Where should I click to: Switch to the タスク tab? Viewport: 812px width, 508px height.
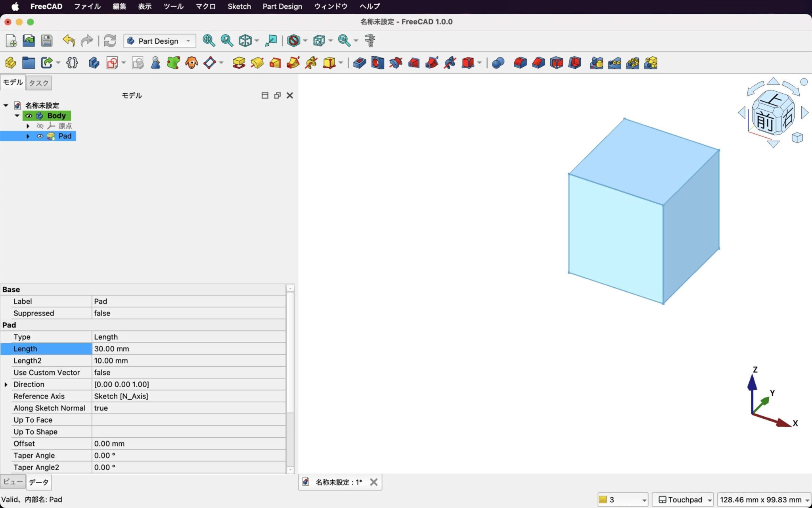pyautogui.click(x=38, y=83)
